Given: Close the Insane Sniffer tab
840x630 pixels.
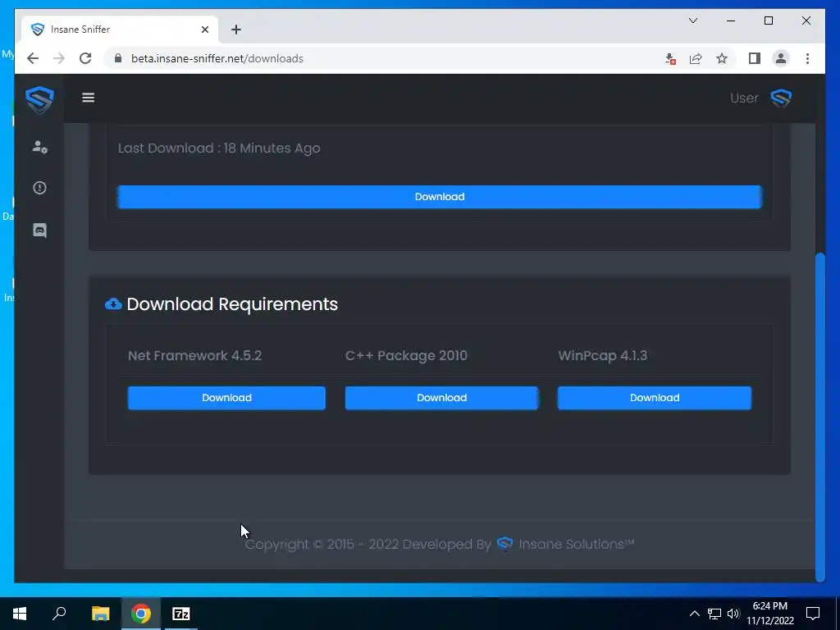Looking at the screenshot, I should [x=204, y=30].
